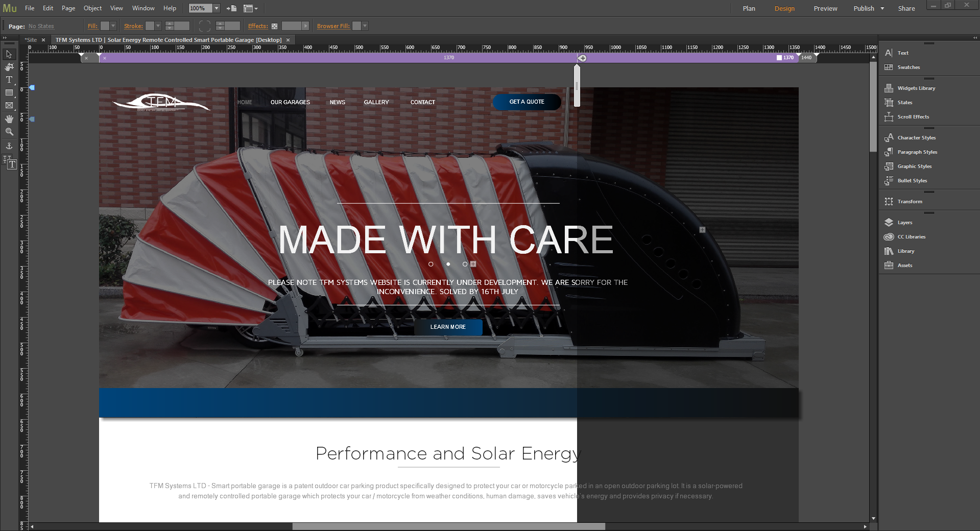Switch to TFM Systems LTD Desktop tab
Viewport: 980px width, 531px height.
(x=169, y=40)
